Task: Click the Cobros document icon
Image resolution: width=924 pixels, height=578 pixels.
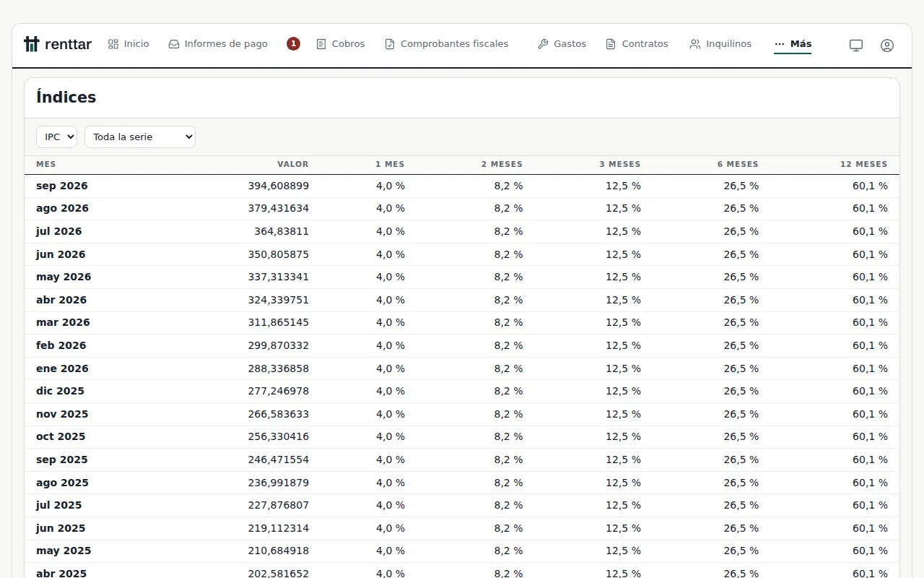Action: [321, 44]
